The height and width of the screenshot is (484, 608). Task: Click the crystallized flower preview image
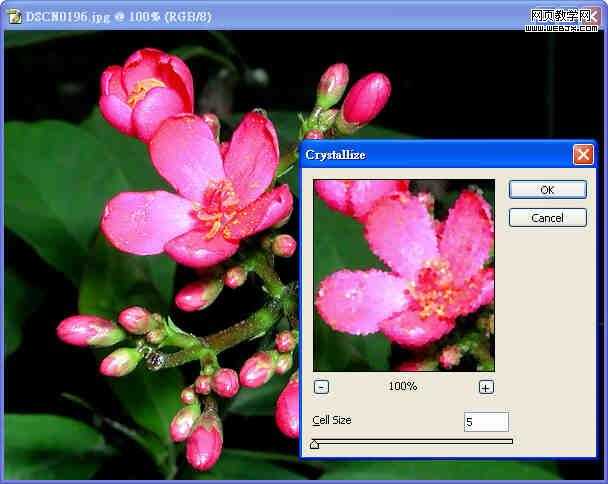point(404,275)
